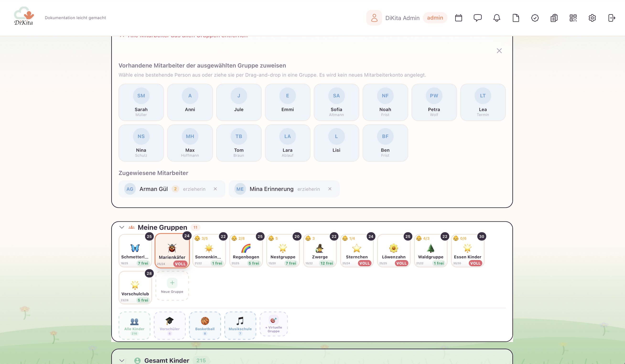Open the Zwerge group card
This screenshot has width=625, height=364.
(x=320, y=251)
